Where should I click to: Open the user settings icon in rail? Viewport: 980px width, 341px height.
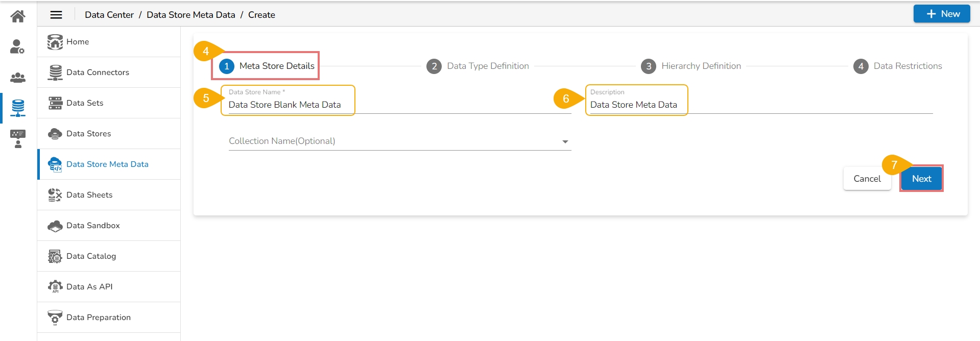tap(18, 47)
